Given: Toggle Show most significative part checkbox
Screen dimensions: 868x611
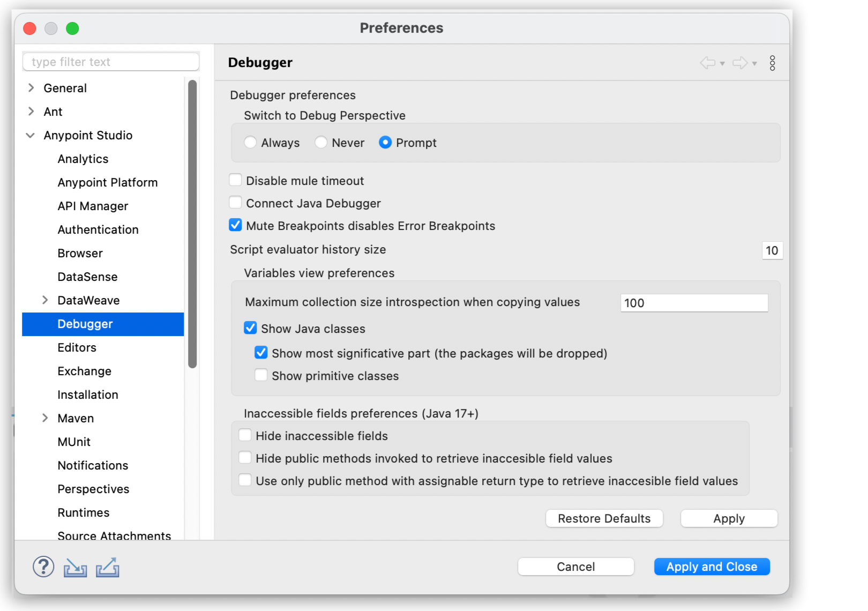Looking at the screenshot, I should click(x=261, y=353).
